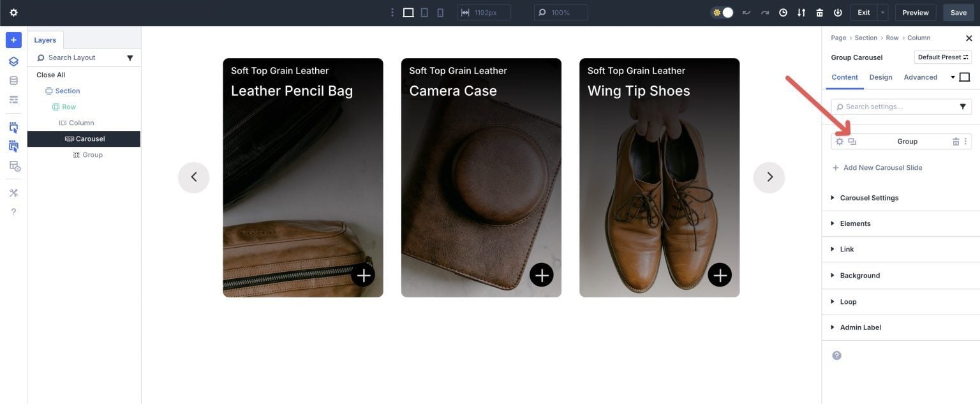
Task: Click the redo arrow icon
Action: tap(763, 11)
